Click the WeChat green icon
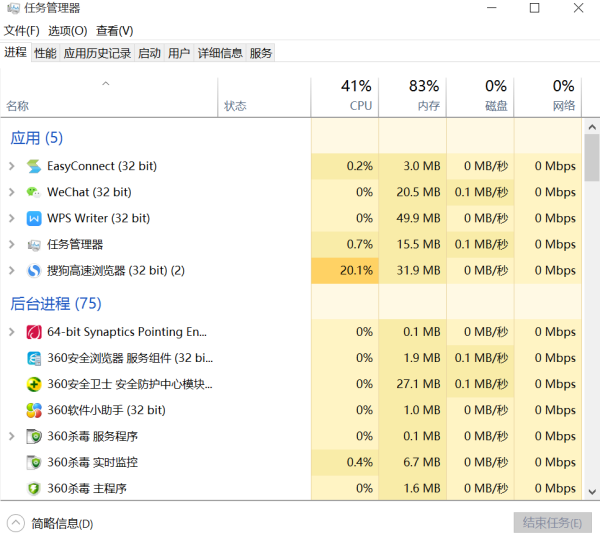 pyautogui.click(x=34, y=192)
